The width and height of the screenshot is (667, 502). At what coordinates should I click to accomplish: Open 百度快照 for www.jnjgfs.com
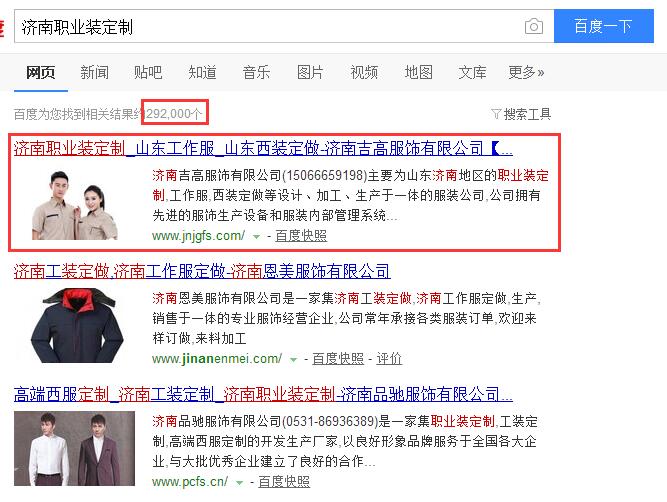pos(301,235)
